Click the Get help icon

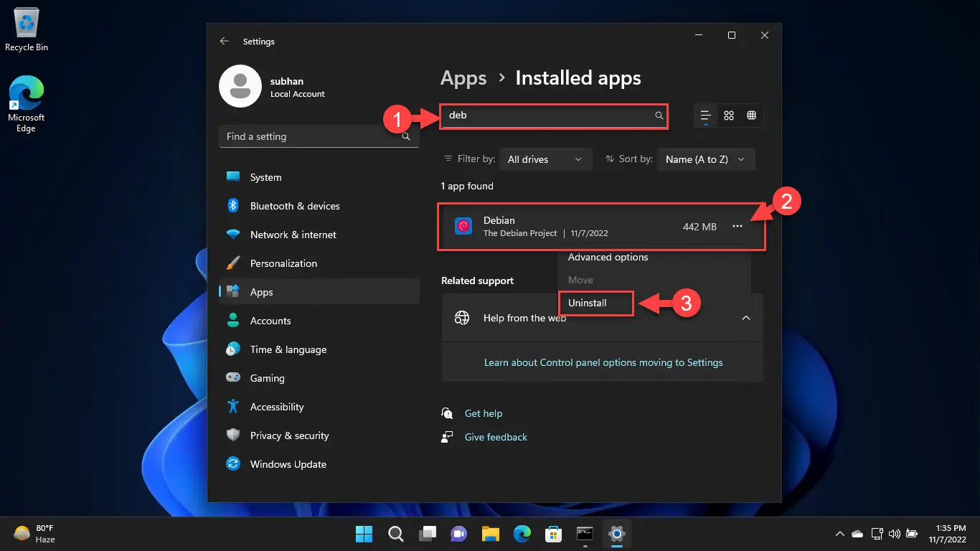(448, 413)
